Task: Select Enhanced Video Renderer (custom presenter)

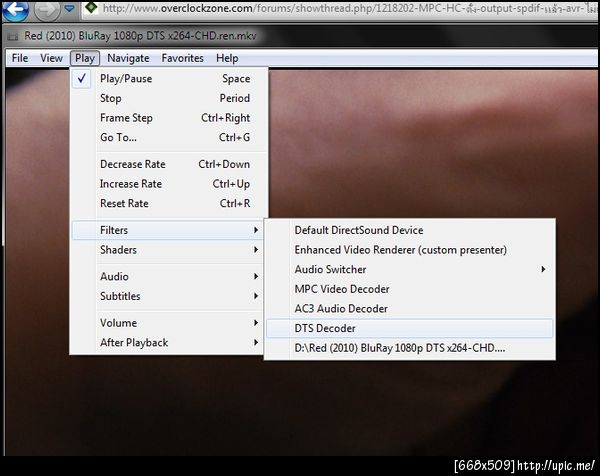Action: [409, 250]
